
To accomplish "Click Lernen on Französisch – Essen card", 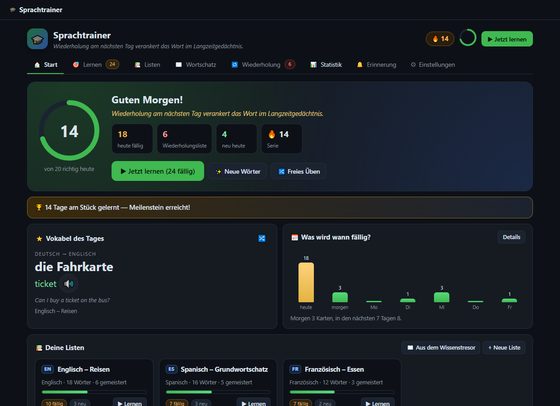I will 377,402.
